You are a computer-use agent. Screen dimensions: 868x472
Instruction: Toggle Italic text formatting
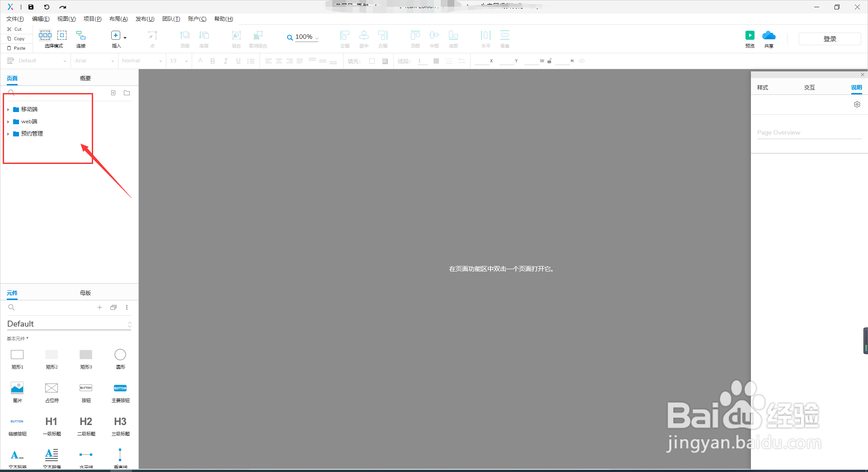(x=226, y=61)
